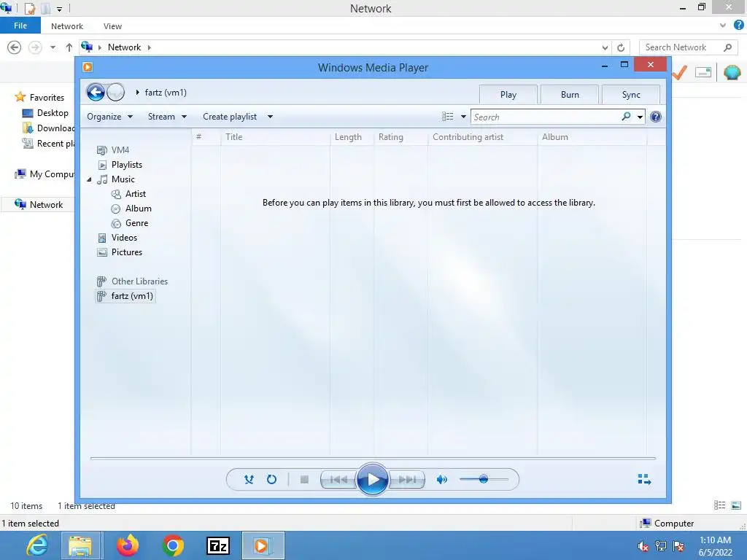
Task: Toggle shuffle in Media Player
Action: coord(249,480)
